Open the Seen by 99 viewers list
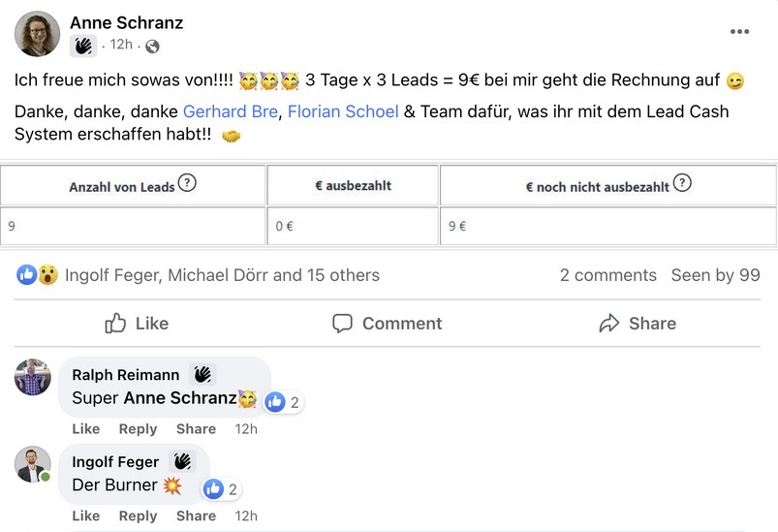The width and height of the screenshot is (778, 532). [715, 275]
